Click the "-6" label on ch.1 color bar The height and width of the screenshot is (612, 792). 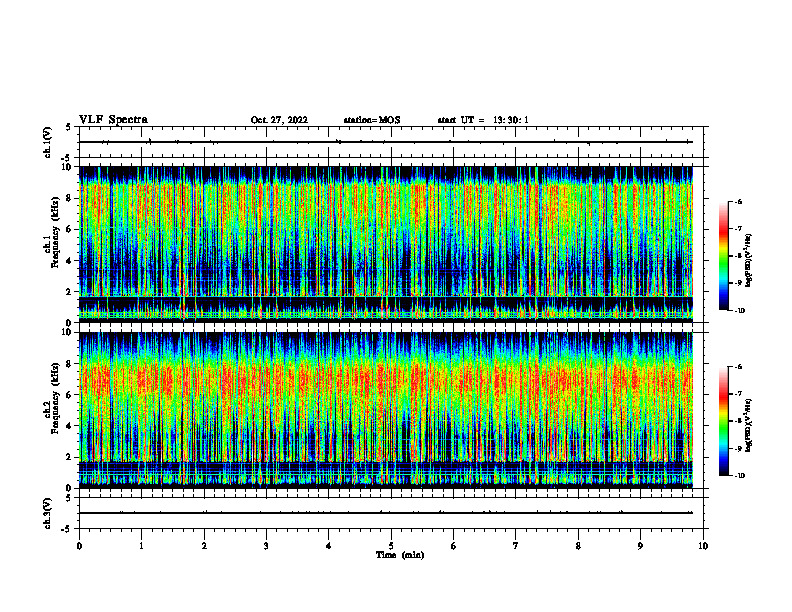coord(738,201)
